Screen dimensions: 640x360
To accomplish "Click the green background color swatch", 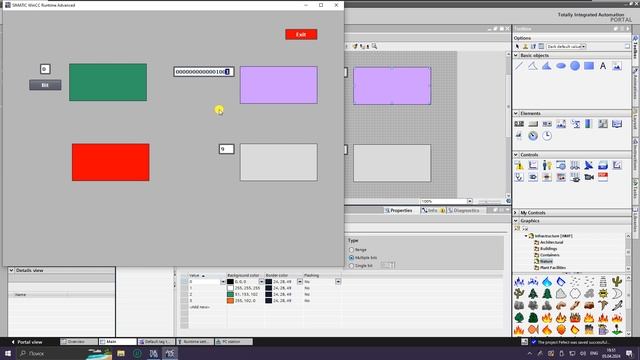I will (x=230, y=294).
